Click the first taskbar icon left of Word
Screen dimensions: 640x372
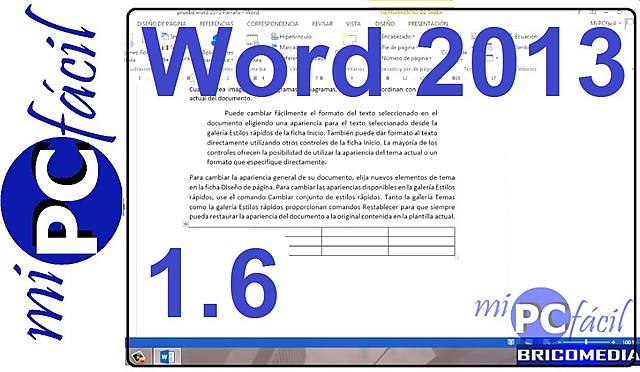[139, 357]
